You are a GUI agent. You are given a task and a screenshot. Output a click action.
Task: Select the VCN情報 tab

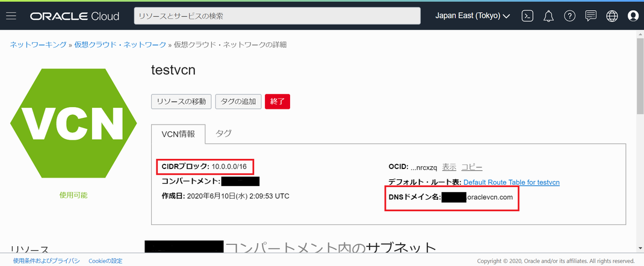tap(178, 134)
